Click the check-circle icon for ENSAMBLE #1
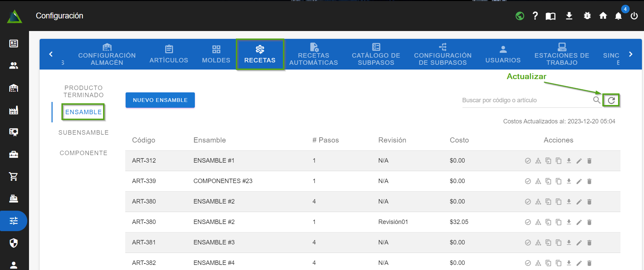The image size is (644, 270). point(528,161)
